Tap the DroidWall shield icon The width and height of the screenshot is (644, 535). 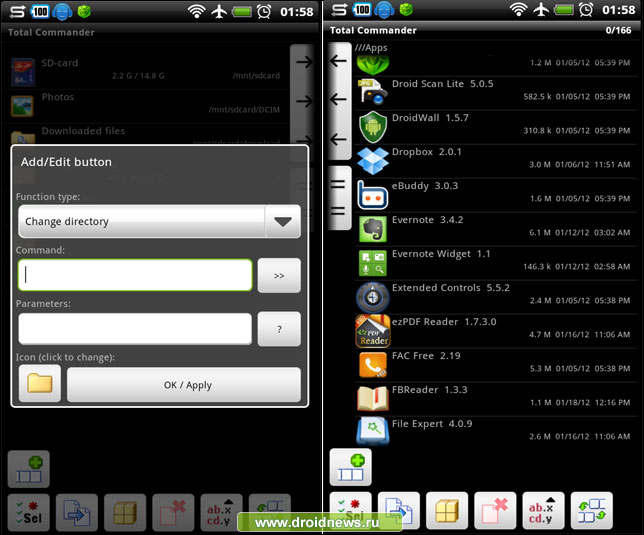[373, 126]
